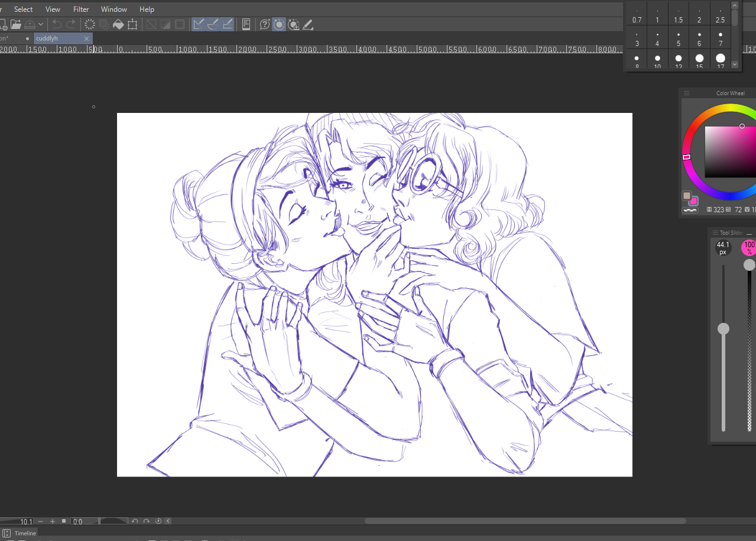Select the tan main color swatch
Viewport: 756px width, 541px height.
point(687,196)
